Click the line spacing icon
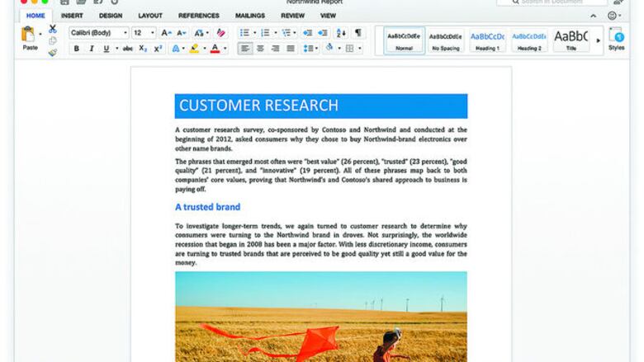 pos(308,49)
